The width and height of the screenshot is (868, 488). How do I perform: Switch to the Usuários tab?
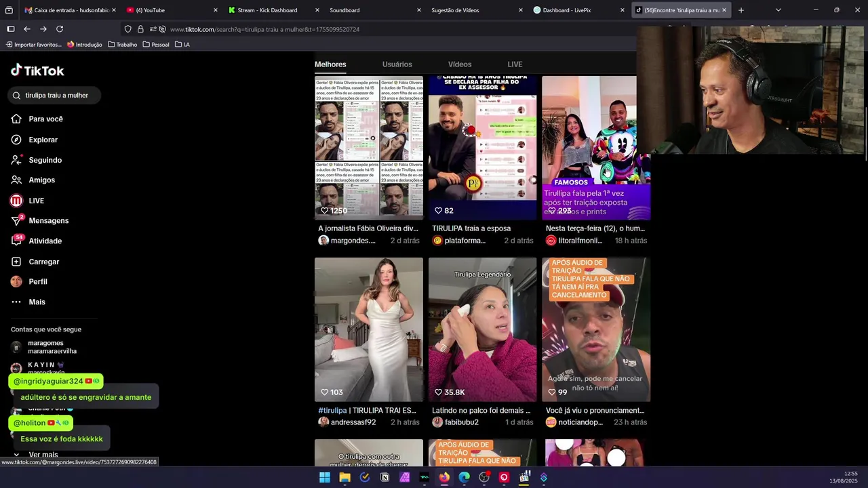click(397, 64)
